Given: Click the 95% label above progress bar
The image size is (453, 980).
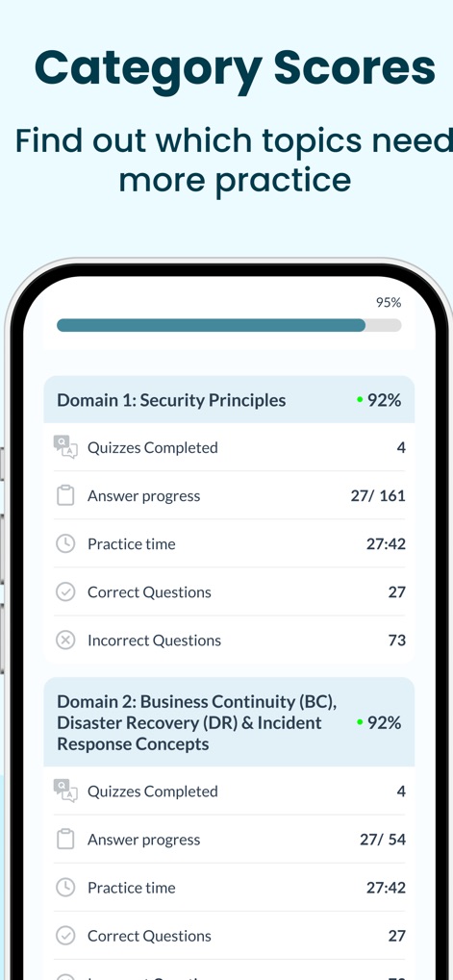Looking at the screenshot, I should (388, 303).
